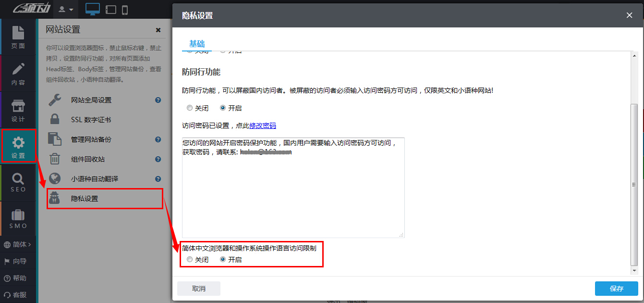Click the SEO magnifier sidebar icon
The width and height of the screenshot is (644, 303).
pos(18,183)
